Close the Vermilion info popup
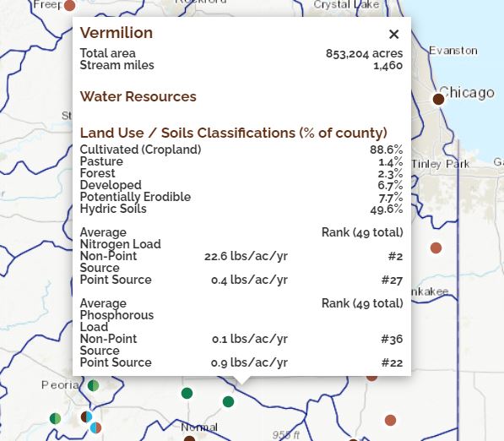 tap(393, 34)
